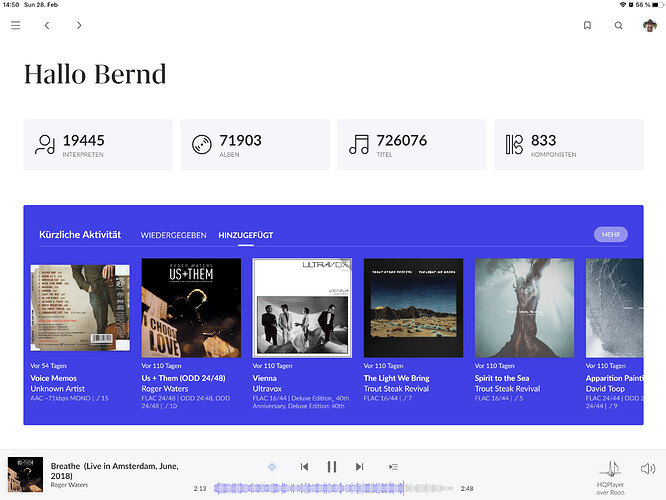The image size is (666, 500).
Task: Open the hamburger navigation menu
Action: pyautogui.click(x=16, y=25)
